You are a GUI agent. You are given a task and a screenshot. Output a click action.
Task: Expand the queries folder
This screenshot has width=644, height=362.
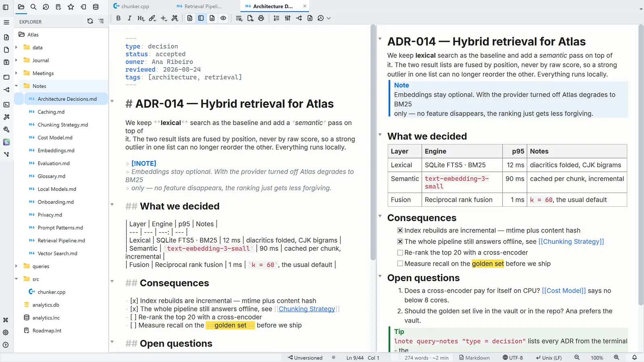point(17,266)
